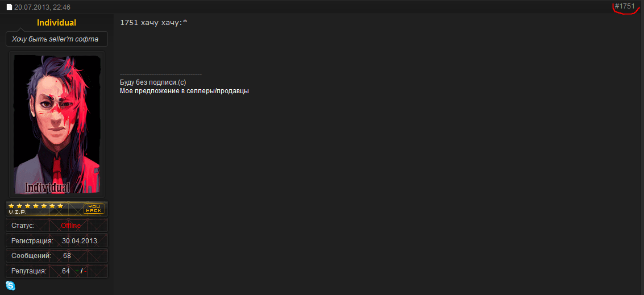
Task: Click the red Offline status text
Action: (71, 226)
